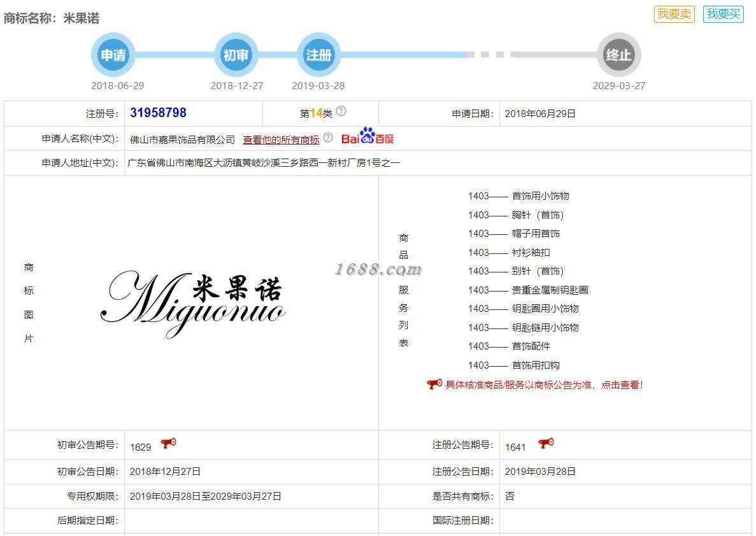The height and width of the screenshot is (536, 756).
Task: Click the timeline date 2029-03-27
Action: (x=618, y=86)
